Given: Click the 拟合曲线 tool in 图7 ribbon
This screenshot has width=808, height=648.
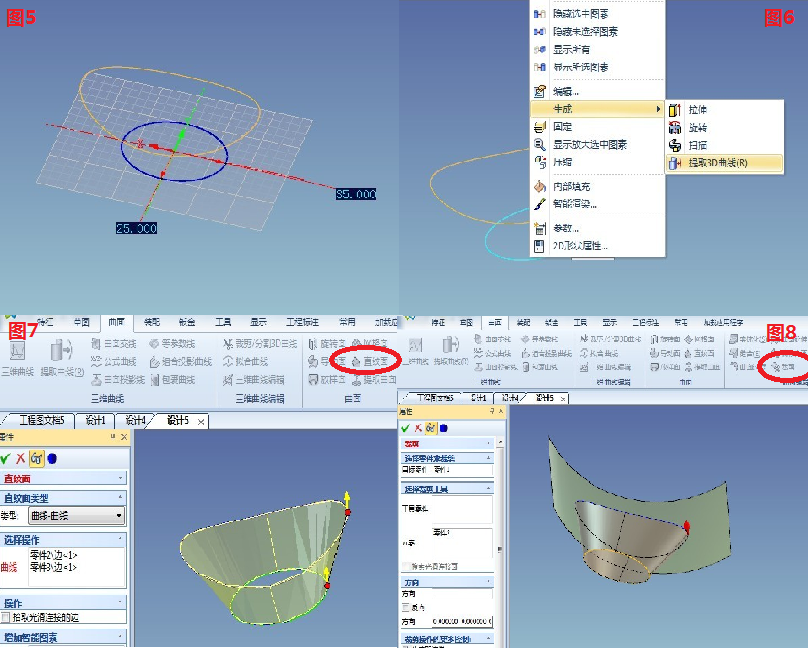Looking at the screenshot, I should (x=246, y=362).
